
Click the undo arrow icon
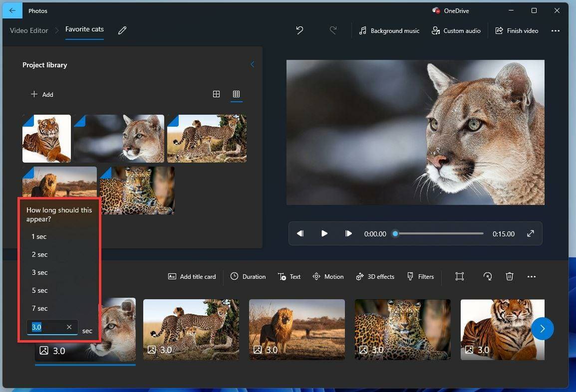point(299,30)
